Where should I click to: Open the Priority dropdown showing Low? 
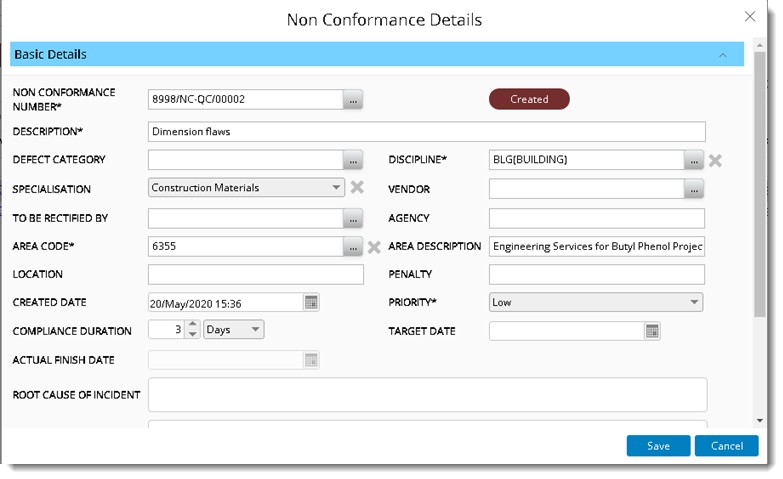[x=694, y=302]
